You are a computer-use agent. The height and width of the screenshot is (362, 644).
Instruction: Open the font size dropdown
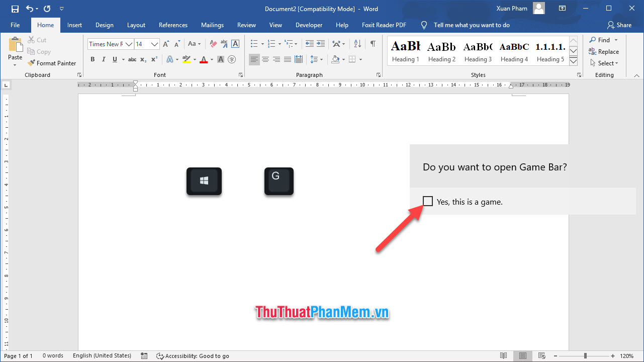pyautogui.click(x=154, y=44)
